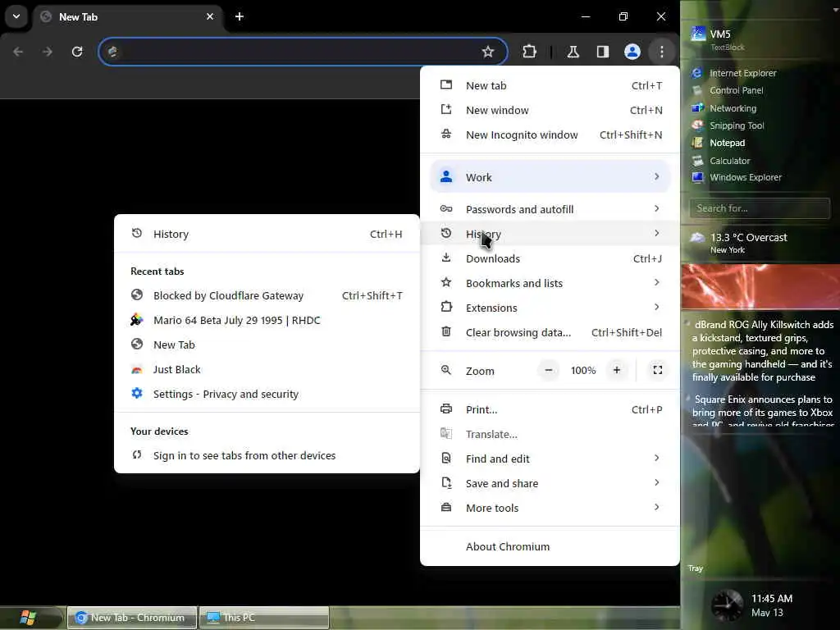Open the Extensions puzzle icon in toolbar
This screenshot has width=840, height=630.
pyautogui.click(x=529, y=52)
